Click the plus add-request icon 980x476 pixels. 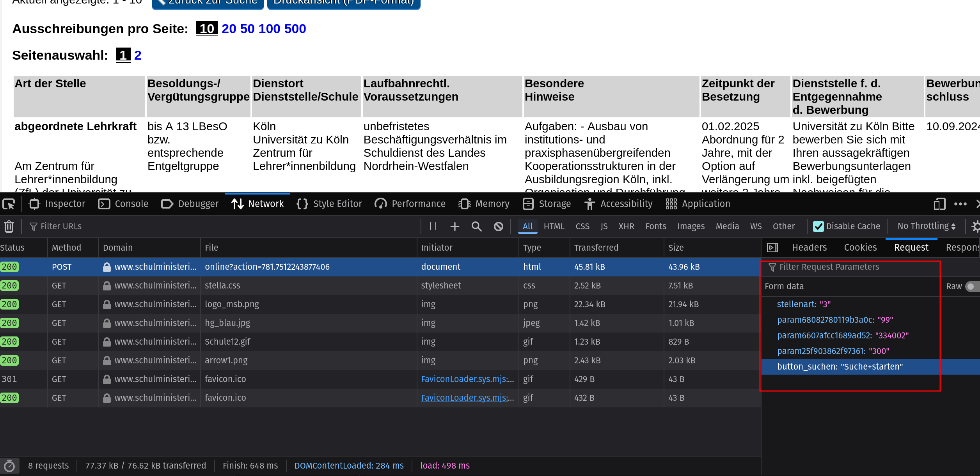pos(454,226)
